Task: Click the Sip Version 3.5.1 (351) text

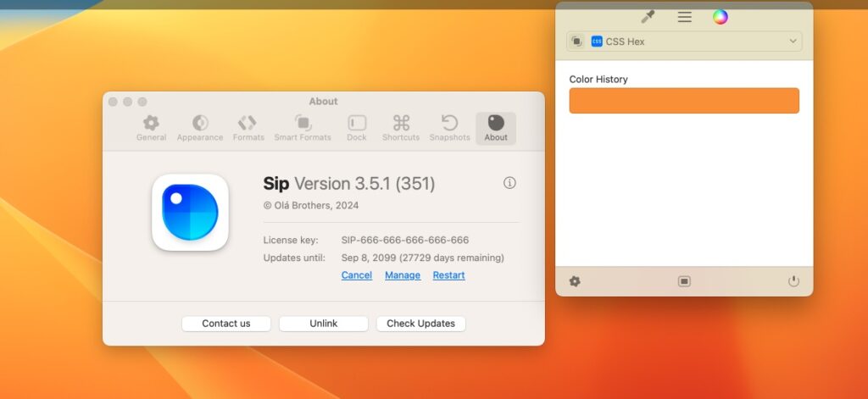Action: [x=348, y=184]
